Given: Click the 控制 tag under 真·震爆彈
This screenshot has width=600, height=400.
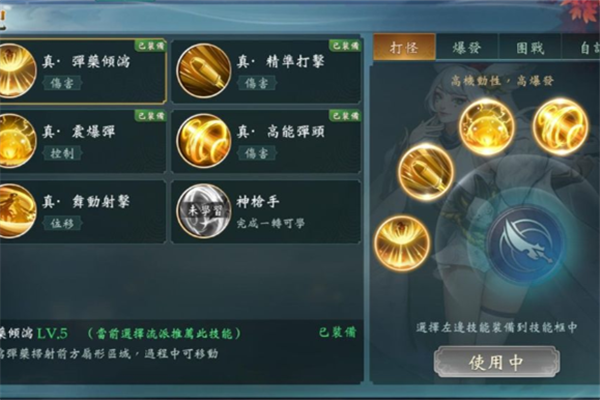Looking at the screenshot, I should pos(62,153).
